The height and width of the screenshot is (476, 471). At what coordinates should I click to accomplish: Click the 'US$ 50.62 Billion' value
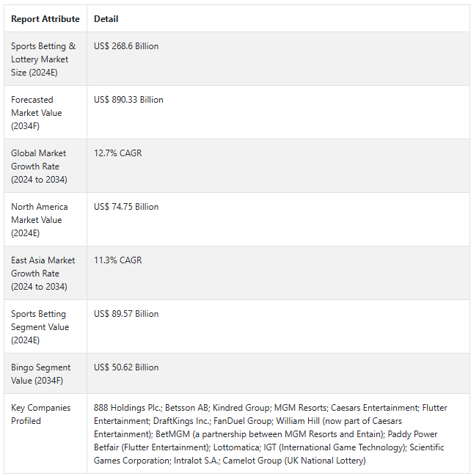[126, 367]
